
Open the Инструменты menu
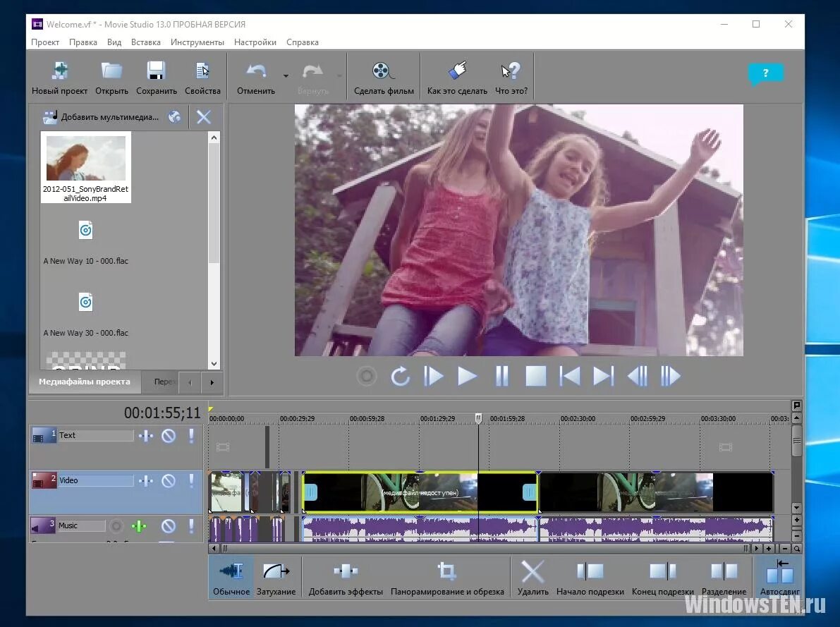(x=197, y=42)
